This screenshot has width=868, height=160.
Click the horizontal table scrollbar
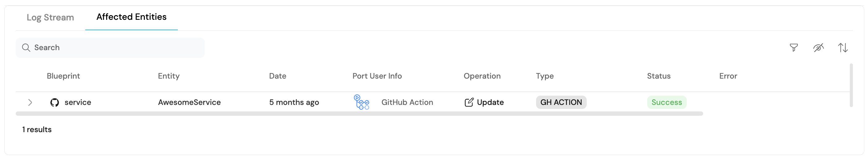coord(359,114)
